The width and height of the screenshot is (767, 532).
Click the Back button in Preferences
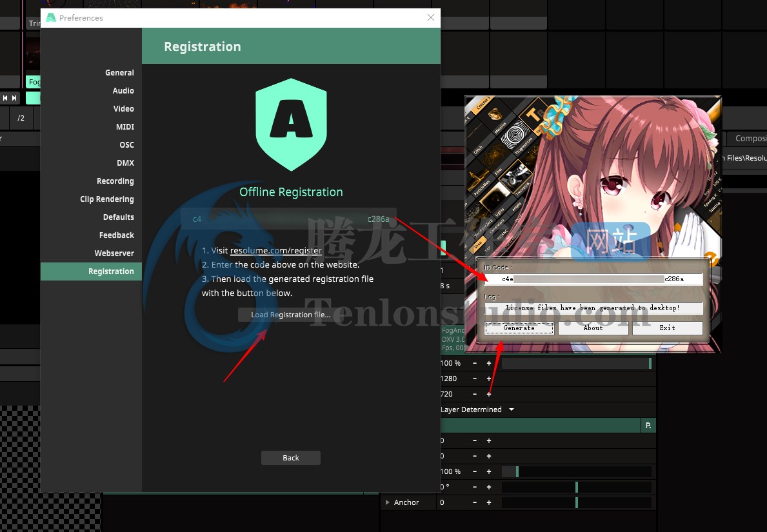[x=290, y=458]
